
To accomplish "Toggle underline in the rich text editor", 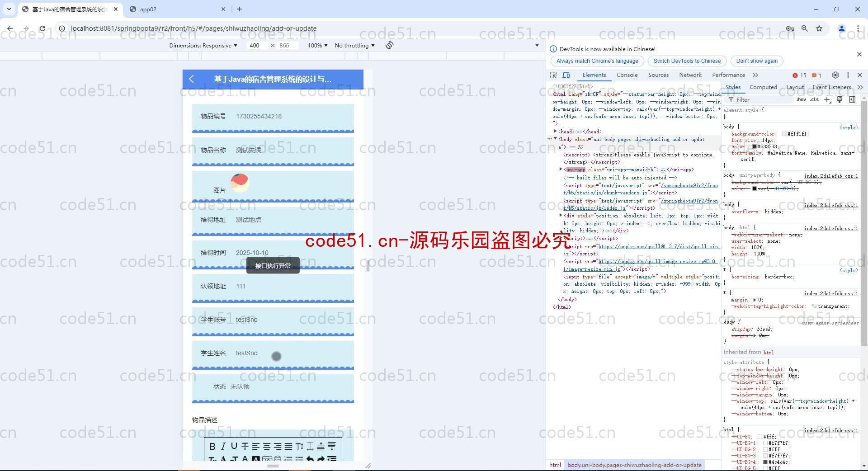I will (x=234, y=447).
